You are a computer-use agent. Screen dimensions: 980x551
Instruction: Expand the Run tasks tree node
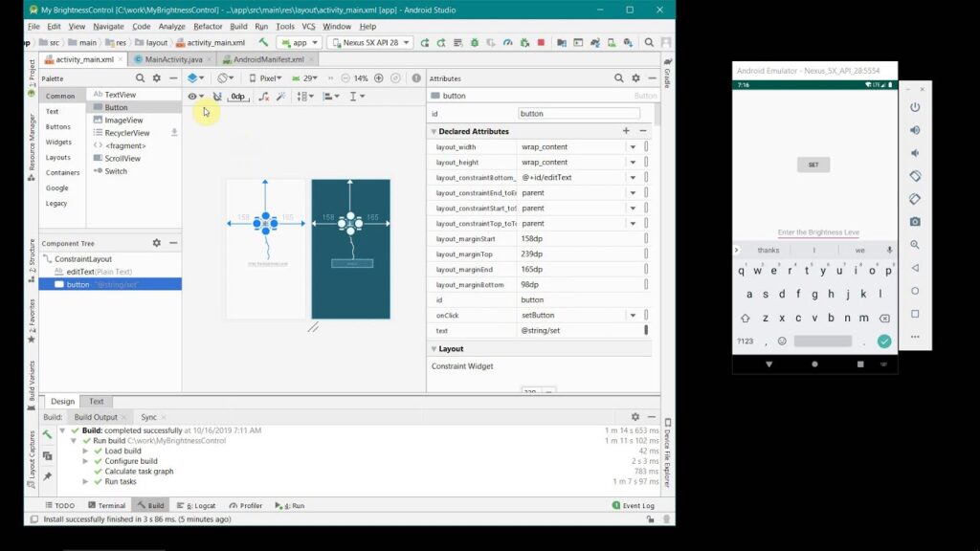click(x=85, y=482)
